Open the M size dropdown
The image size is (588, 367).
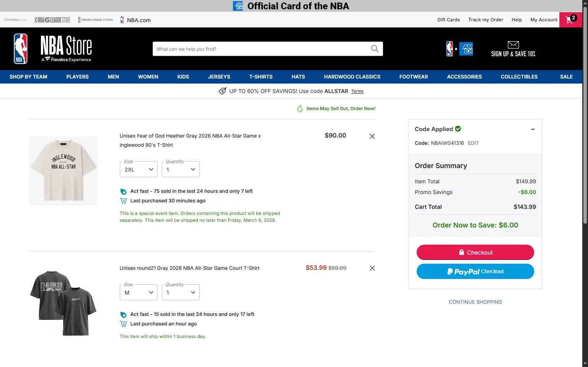pos(139,292)
